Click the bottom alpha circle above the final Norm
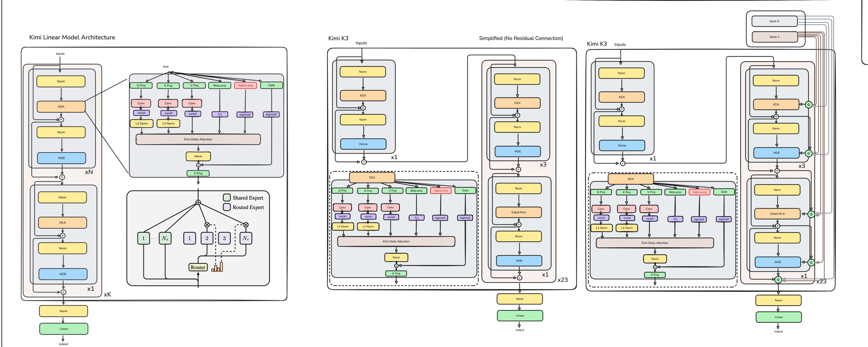868x347 pixels. click(778, 280)
